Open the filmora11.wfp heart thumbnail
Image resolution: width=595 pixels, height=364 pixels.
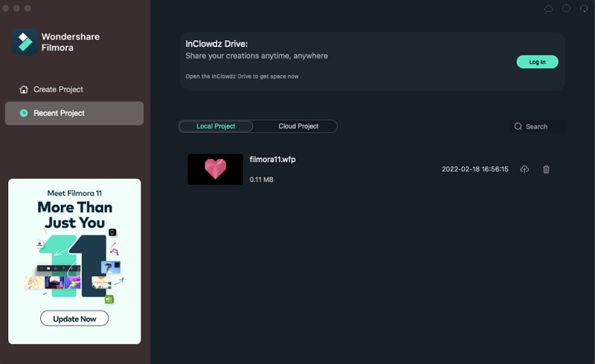[215, 169]
